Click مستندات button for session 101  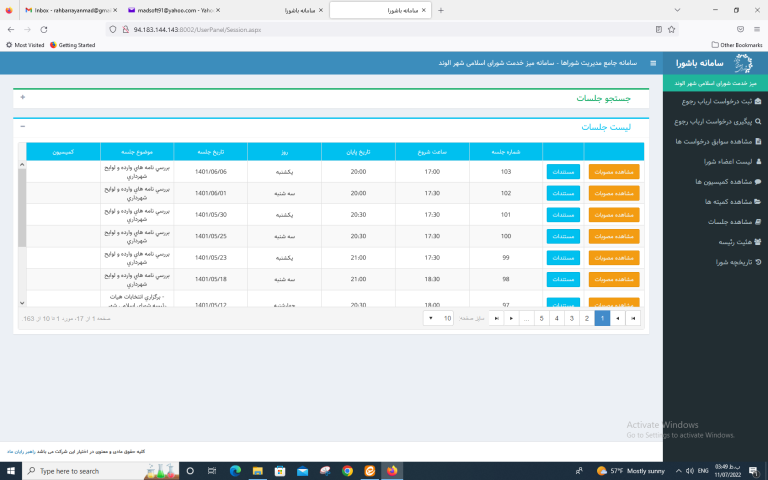coord(563,214)
